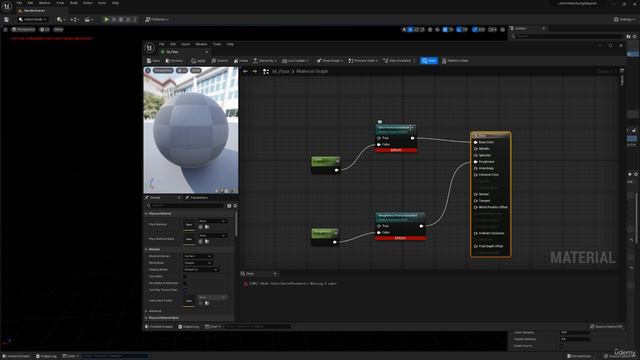640x360 pixels.
Task: Open the Platforms dropdown in the main toolbar
Action: 157,19
